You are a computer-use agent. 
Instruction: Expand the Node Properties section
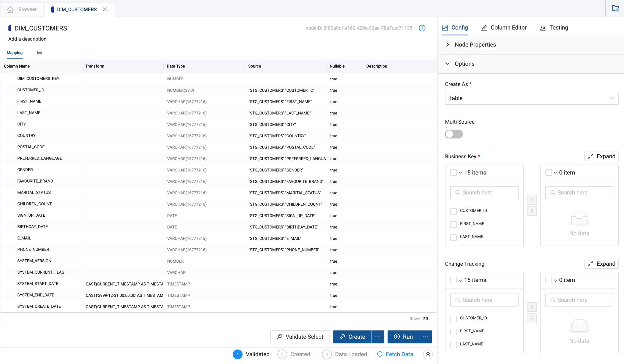point(531,45)
